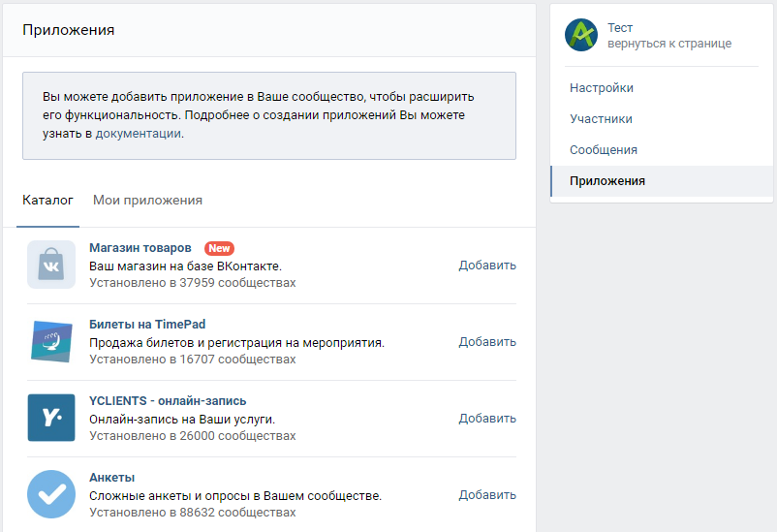Image resolution: width=777 pixels, height=532 pixels.
Task: Switch to the Мои приложения tab
Action: (147, 201)
